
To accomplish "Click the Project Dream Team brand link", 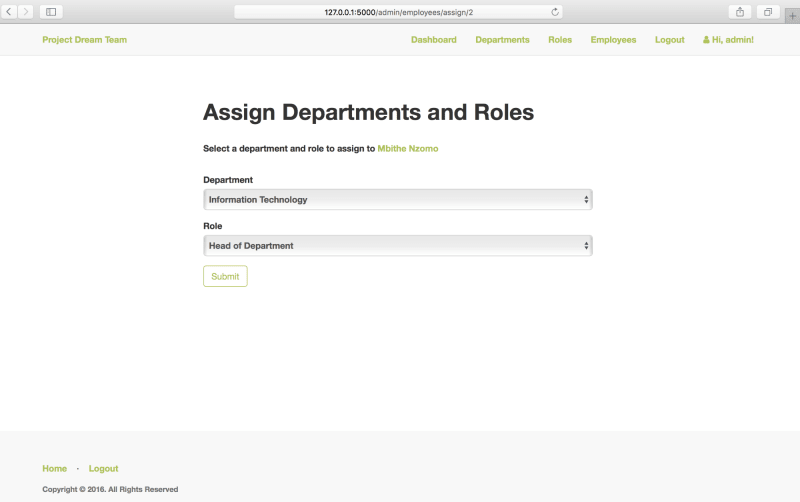I will (85, 40).
